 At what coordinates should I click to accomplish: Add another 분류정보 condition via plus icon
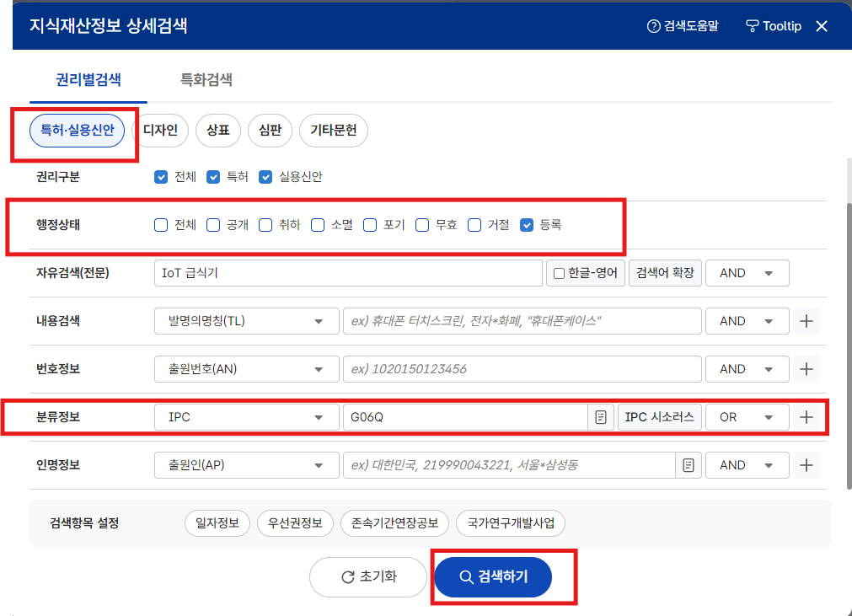tap(806, 416)
